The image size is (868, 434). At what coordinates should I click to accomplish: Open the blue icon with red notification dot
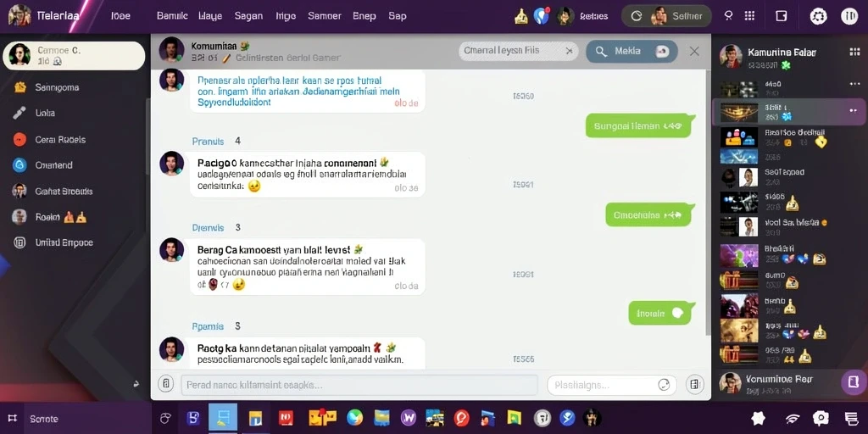pos(542,16)
